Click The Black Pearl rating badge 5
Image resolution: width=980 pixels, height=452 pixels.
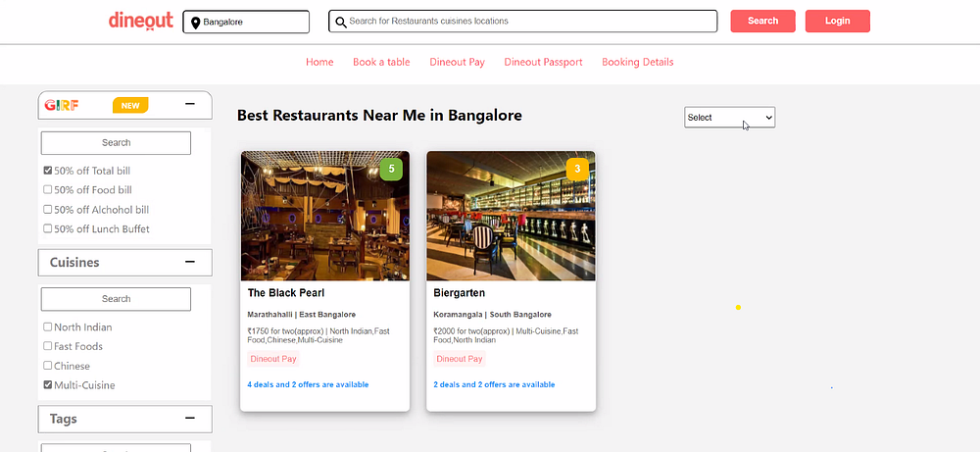point(391,169)
